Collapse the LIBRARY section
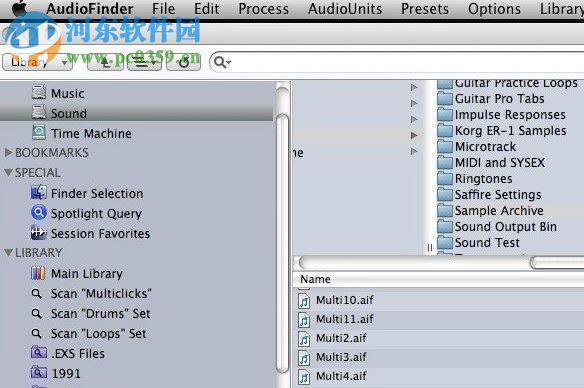 (8, 252)
